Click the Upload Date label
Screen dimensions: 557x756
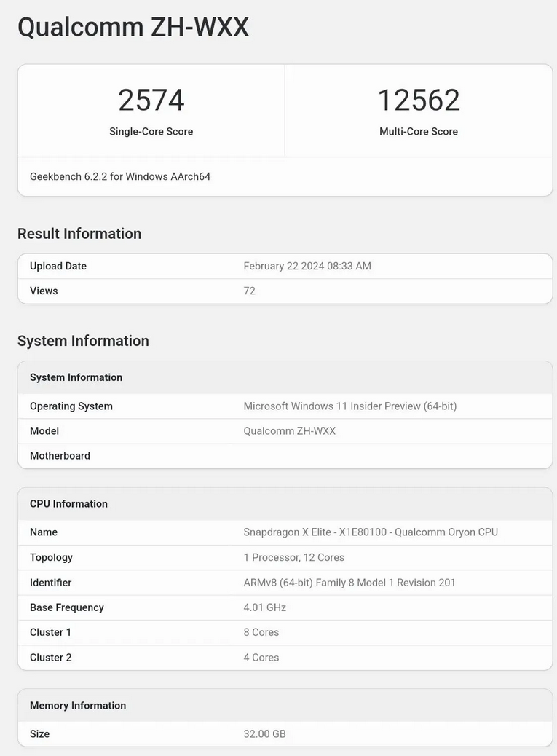(x=58, y=266)
